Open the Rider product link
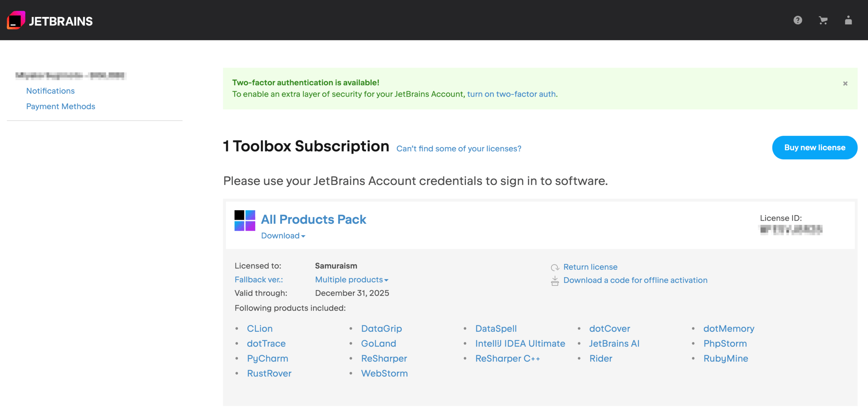The image size is (868, 413). point(600,358)
